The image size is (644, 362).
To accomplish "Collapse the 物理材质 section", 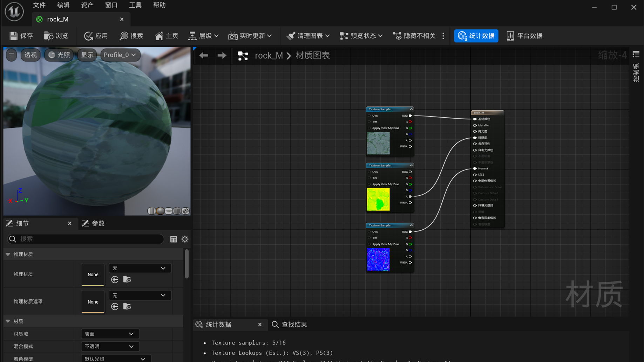I will pyautogui.click(x=8, y=254).
